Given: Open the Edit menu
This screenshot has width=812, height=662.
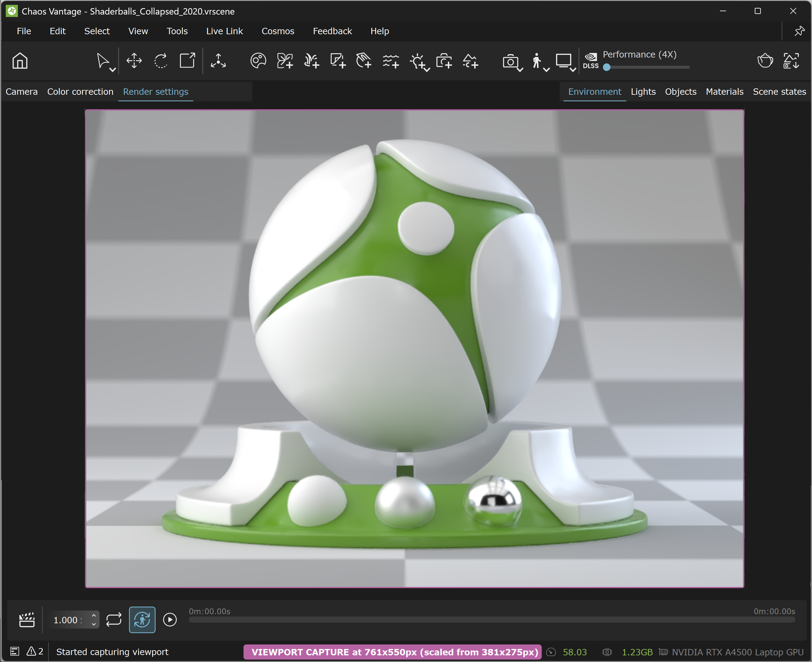Looking at the screenshot, I should click(58, 31).
